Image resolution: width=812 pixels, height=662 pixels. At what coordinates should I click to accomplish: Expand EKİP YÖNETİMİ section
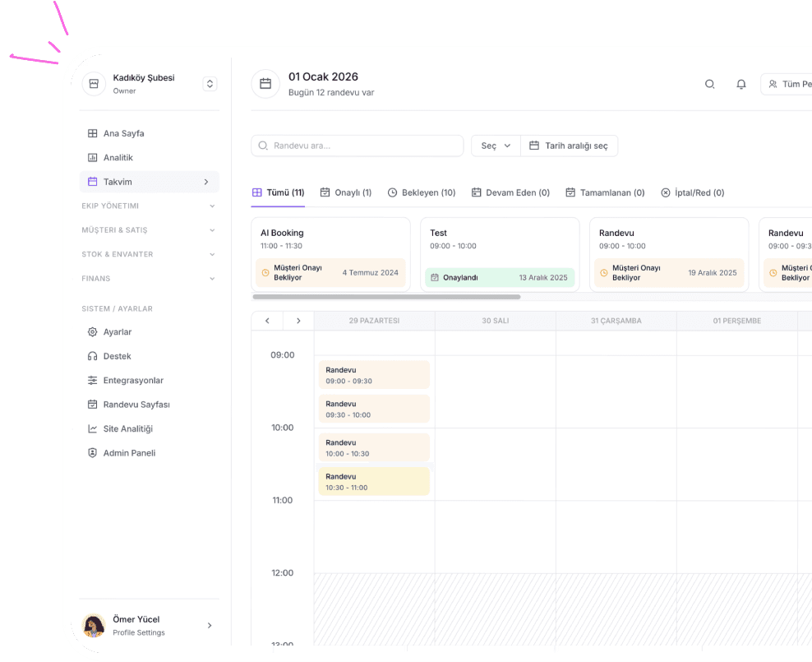[x=148, y=206]
